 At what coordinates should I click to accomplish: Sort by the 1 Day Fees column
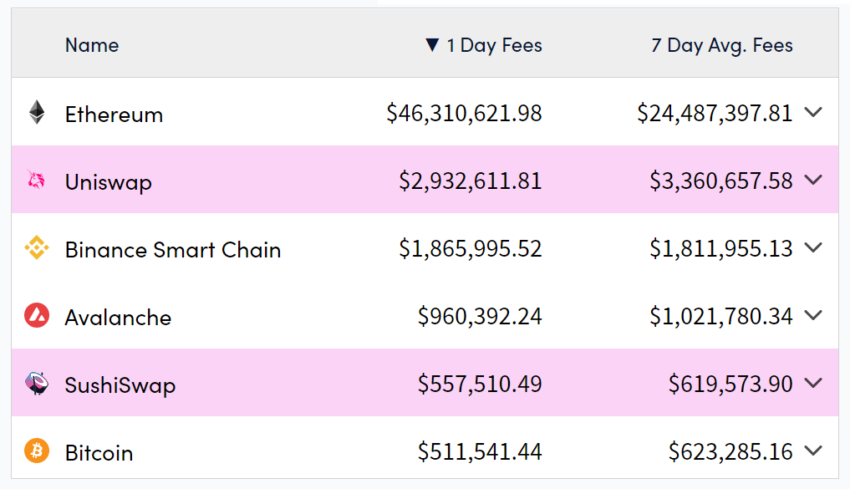click(493, 45)
